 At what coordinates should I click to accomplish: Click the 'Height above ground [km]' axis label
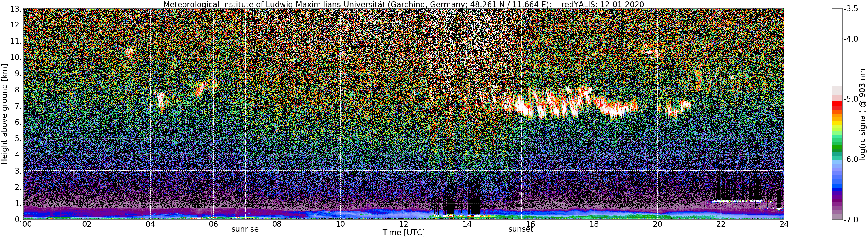tap(4, 114)
